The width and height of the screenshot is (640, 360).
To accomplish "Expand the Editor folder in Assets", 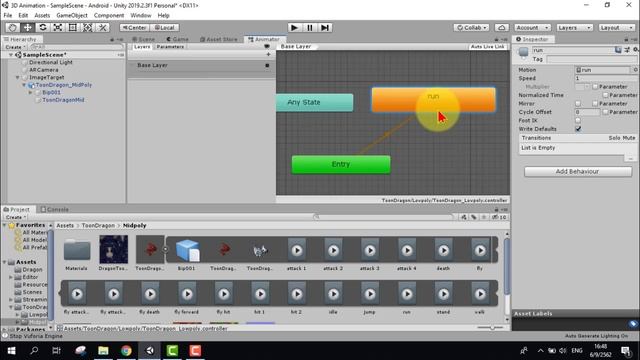I will coord(11,277).
